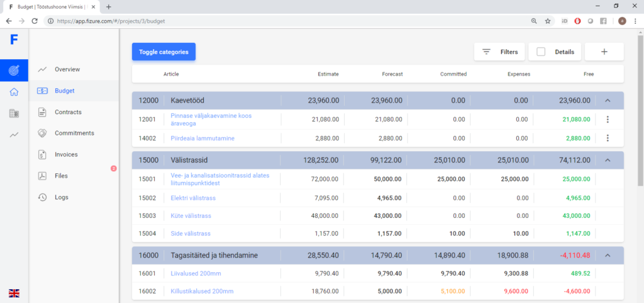644x303 pixels.
Task: Open a new browser tab
Action: tap(109, 6)
